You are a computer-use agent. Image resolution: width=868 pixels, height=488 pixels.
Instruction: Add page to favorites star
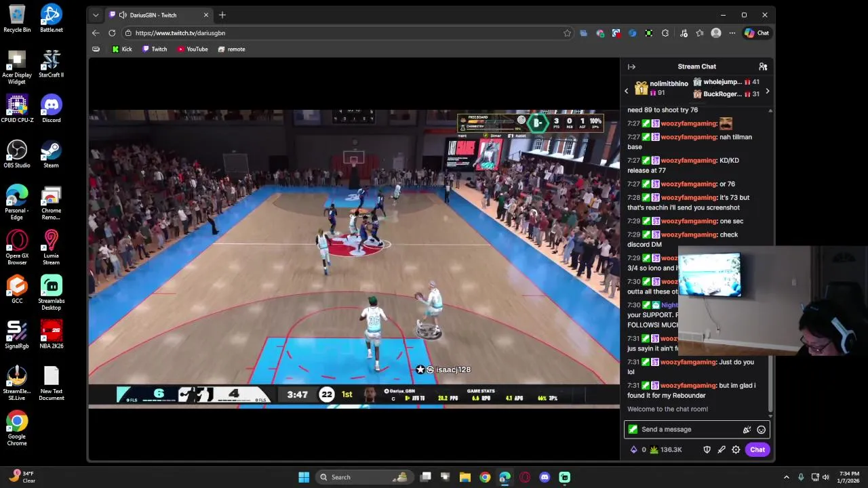(x=567, y=33)
